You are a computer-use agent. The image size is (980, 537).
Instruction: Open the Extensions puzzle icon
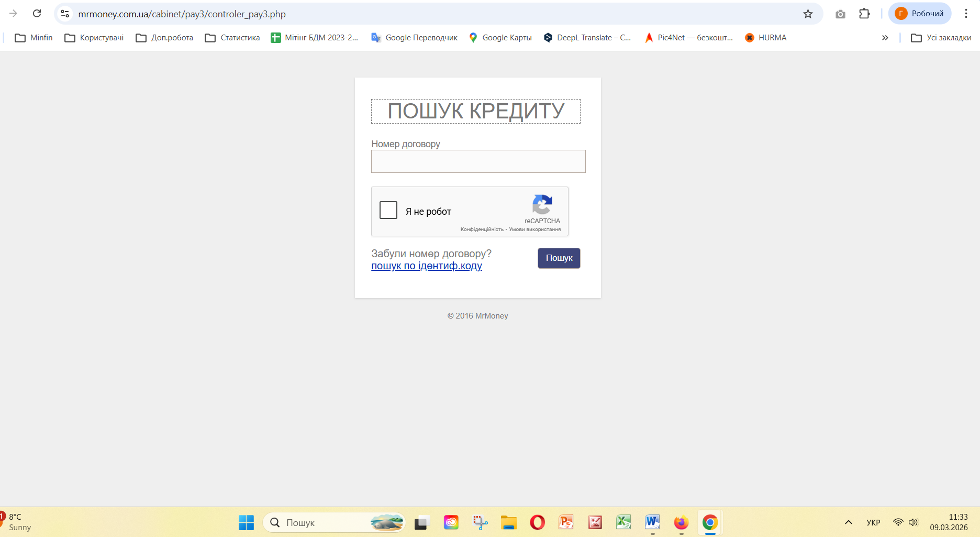[864, 14]
